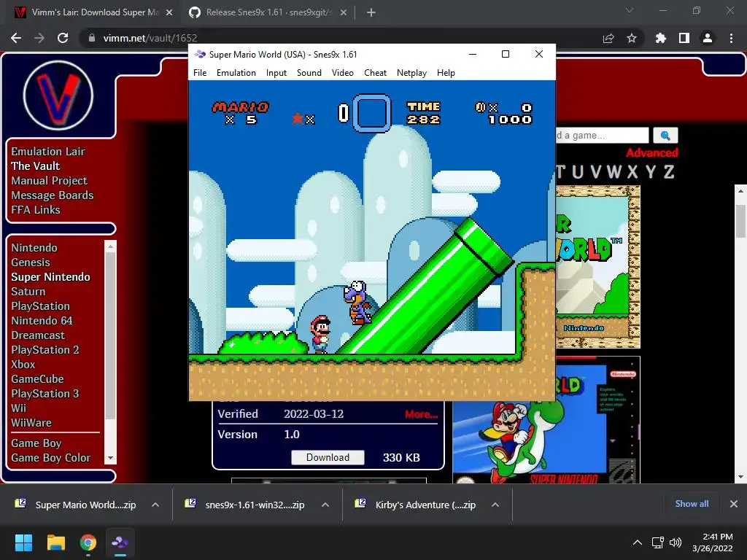
Task: Click the game search input field
Action: 602,135
